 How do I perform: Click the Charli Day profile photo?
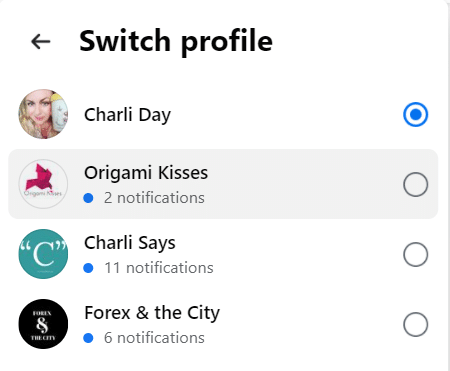pyautogui.click(x=43, y=114)
